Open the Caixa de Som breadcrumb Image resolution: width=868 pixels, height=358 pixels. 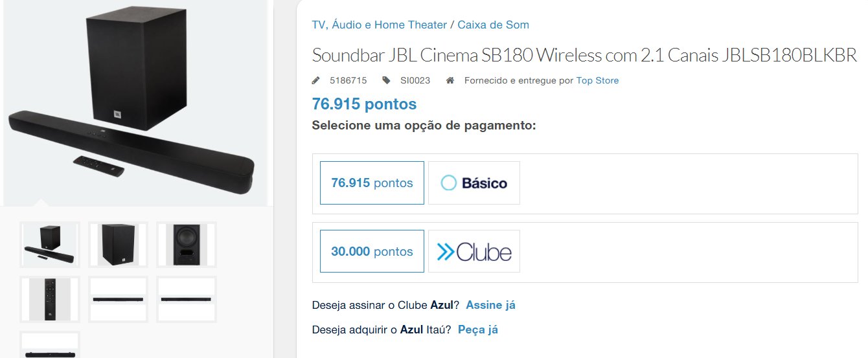click(x=493, y=25)
